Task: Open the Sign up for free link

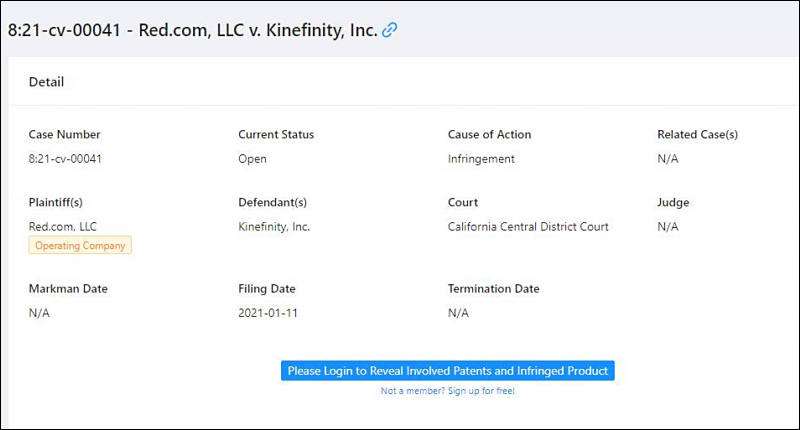Action: [x=447, y=391]
